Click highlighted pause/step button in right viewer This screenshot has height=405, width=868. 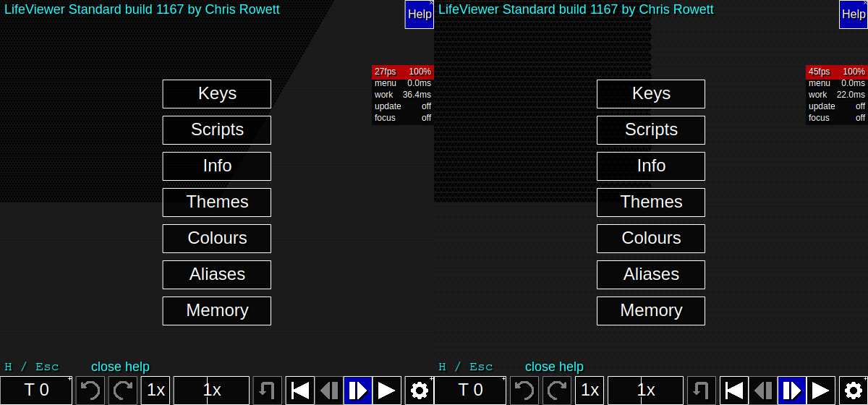point(792,391)
